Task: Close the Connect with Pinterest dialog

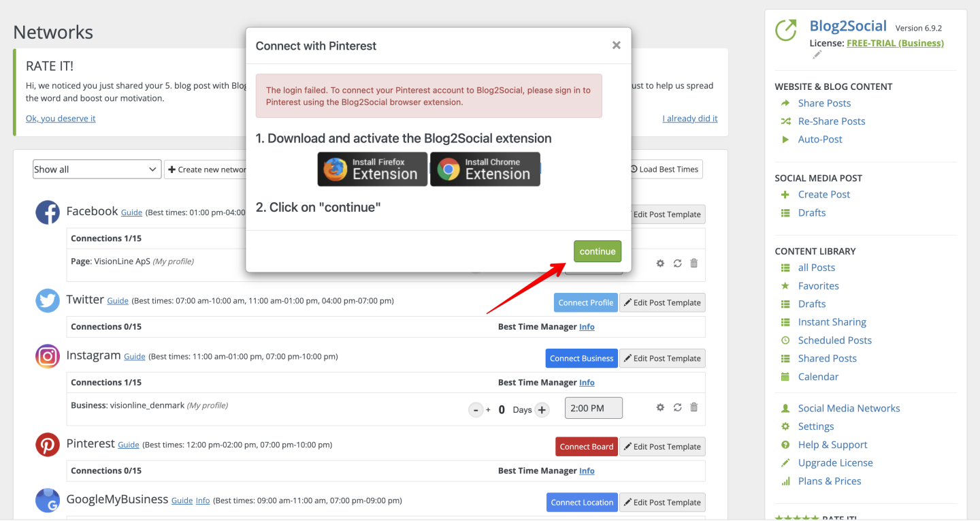Action: click(x=617, y=46)
